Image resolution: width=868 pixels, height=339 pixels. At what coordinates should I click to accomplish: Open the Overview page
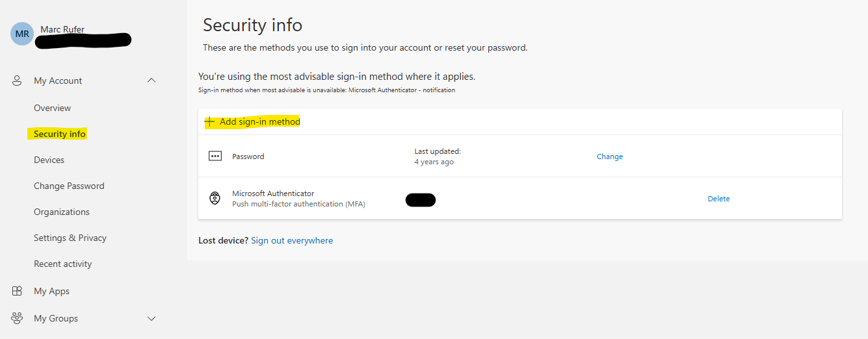(53, 108)
